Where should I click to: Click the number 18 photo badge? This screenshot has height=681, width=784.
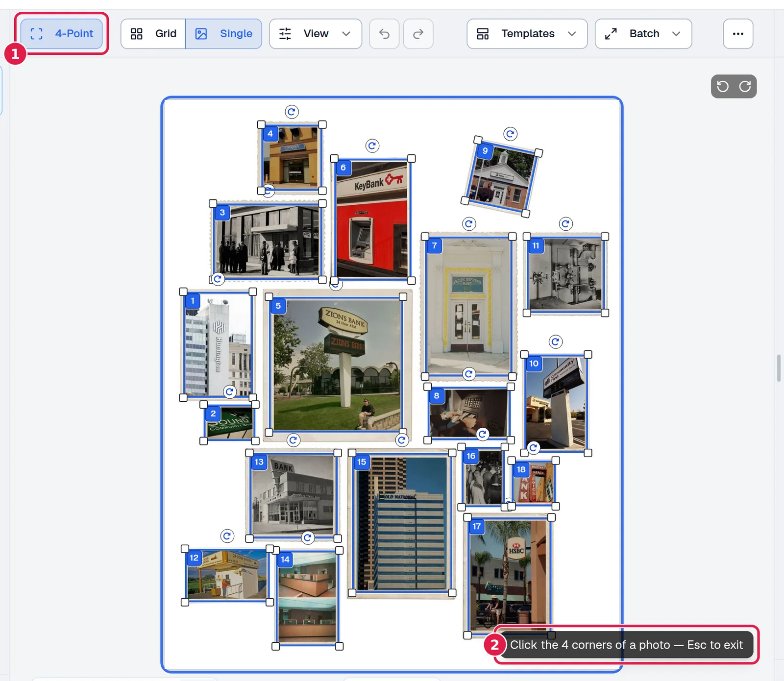(521, 470)
